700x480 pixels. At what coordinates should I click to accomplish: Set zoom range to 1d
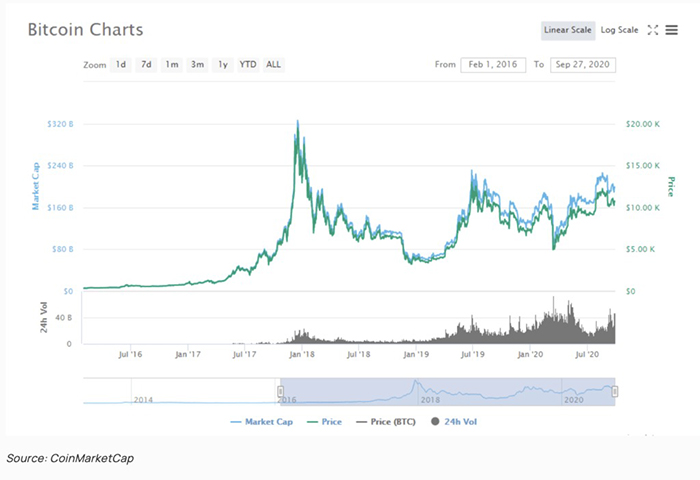coord(121,65)
